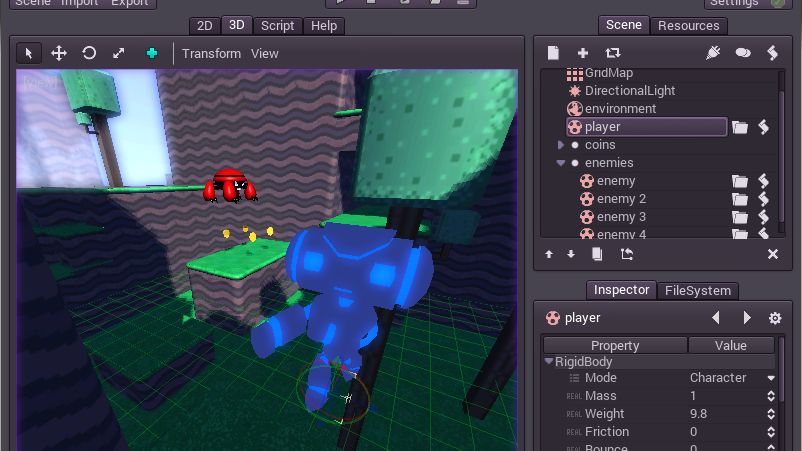The width and height of the screenshot is (802, 451).
Task: Expand the coins node
Action: point(561,145)
